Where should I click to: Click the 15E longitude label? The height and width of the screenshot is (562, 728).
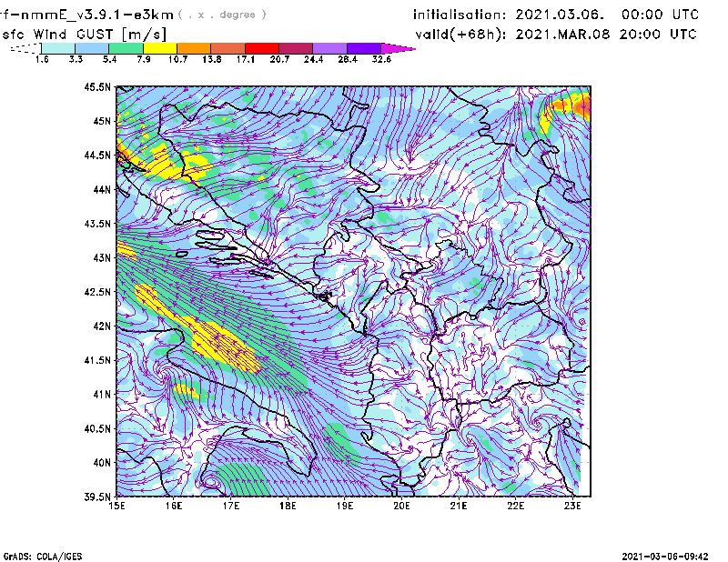pos(116,506)
